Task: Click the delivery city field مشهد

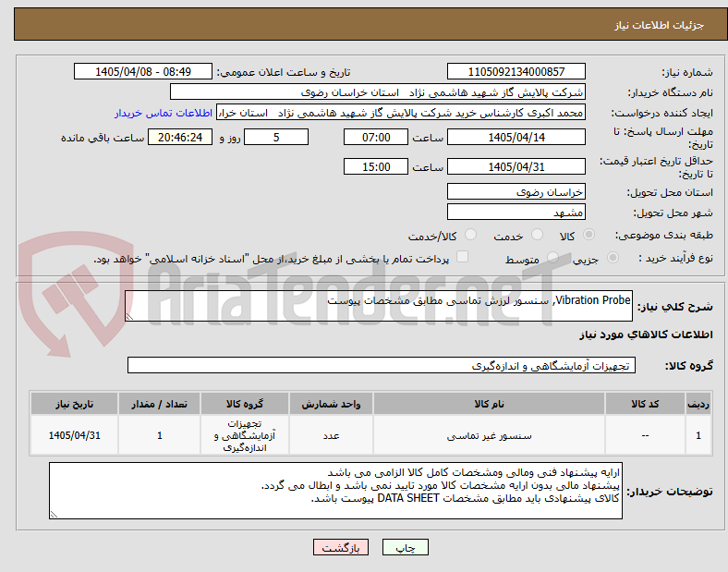Action: 516,213
